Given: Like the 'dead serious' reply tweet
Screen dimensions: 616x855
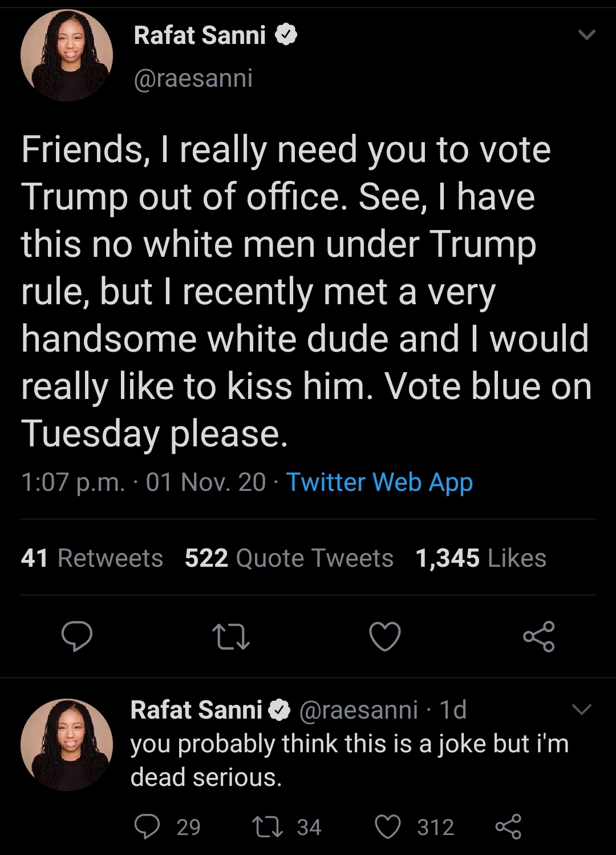Looking at the screenshot, I should [x=388, y=826].
